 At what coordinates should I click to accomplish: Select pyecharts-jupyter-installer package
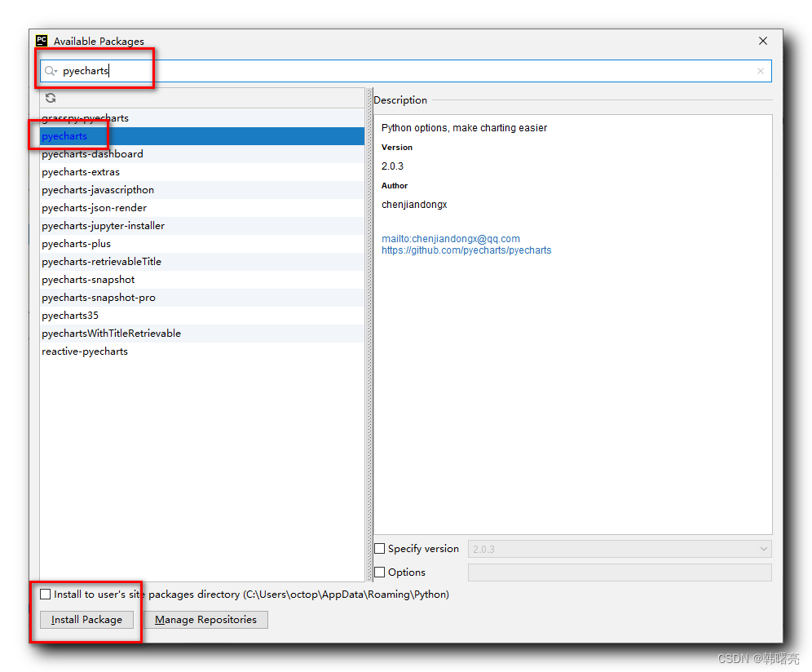(202, 226)
